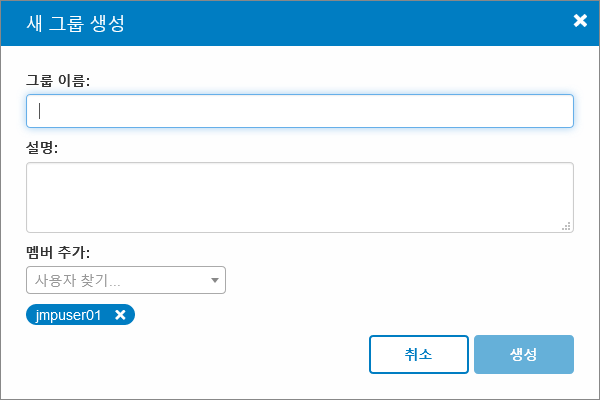600x400 pixels.
Task: Select the jmpuser01 member tag
Action: (69, 315)
